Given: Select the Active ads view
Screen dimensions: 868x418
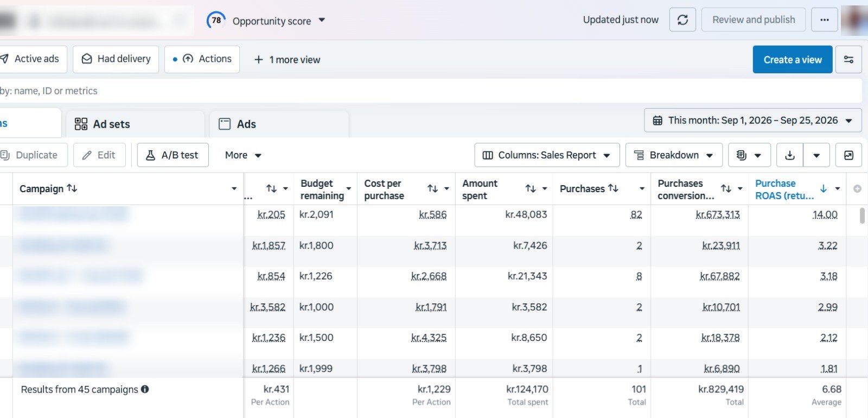Looking at the screenshot, I should (x=33, y=59).
